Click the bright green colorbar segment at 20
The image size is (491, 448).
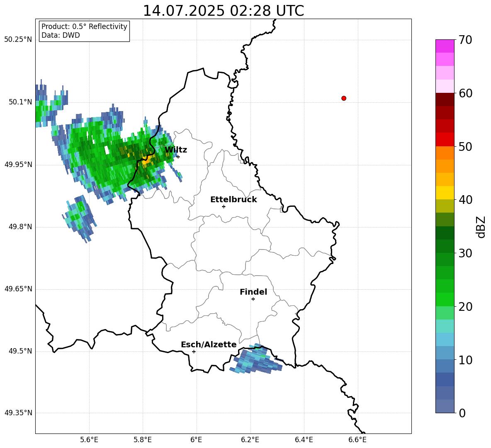click(445, 299)
